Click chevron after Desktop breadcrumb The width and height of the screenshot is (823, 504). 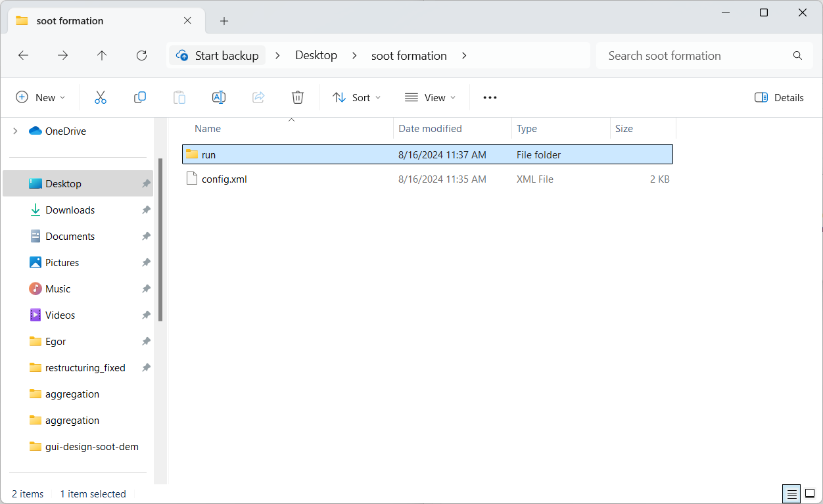(355, 56)
